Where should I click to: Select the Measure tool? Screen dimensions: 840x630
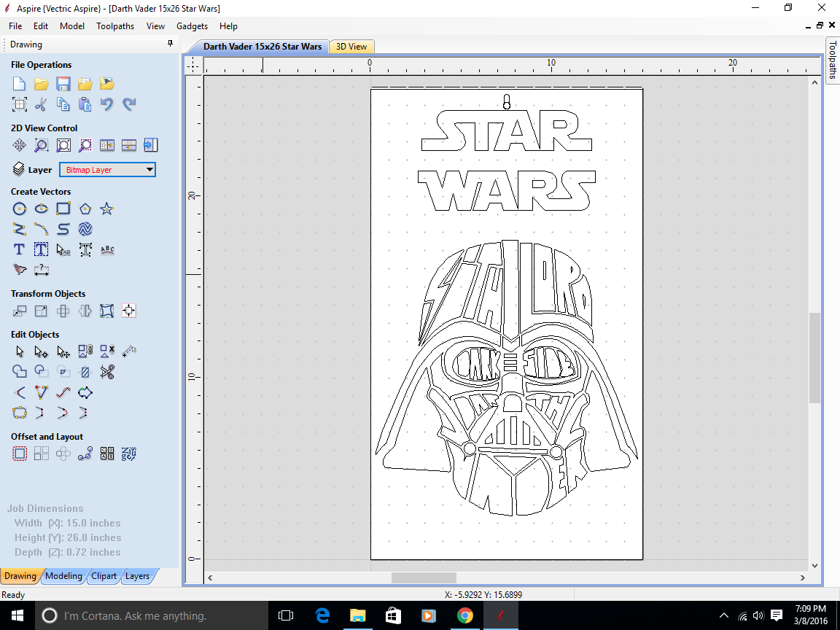[128, 351]
